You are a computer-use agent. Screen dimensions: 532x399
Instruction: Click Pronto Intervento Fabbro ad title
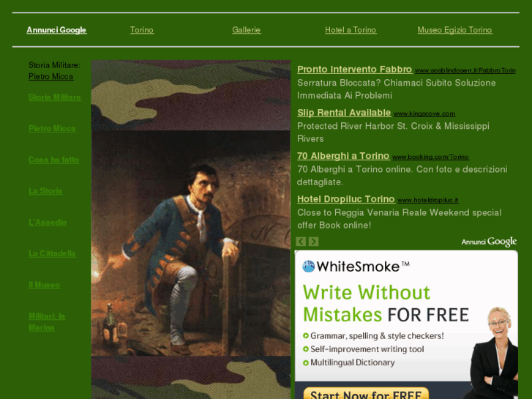[x=355, y=70]
